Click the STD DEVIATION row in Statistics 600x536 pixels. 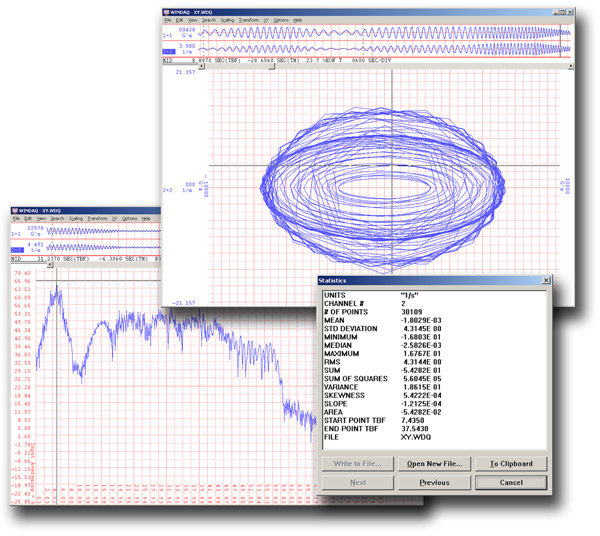383,329
